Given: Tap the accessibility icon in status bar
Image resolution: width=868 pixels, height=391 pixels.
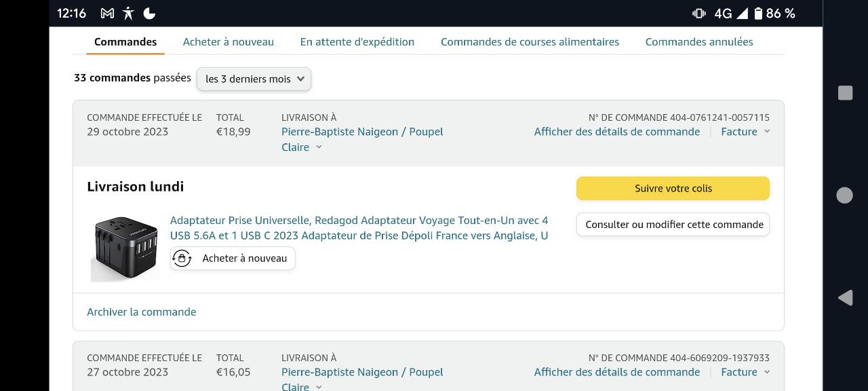Looking at the screenshot, I should [128, 14].
